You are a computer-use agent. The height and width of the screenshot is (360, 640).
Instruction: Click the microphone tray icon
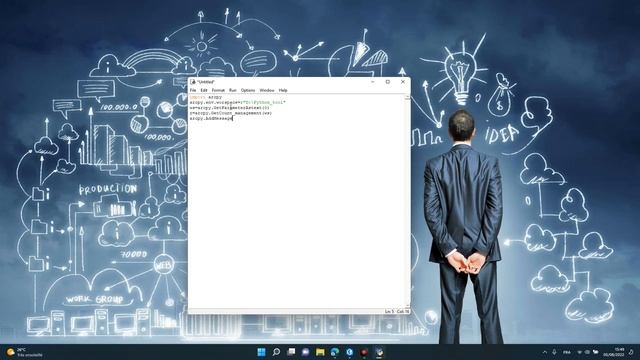(554, 352)
